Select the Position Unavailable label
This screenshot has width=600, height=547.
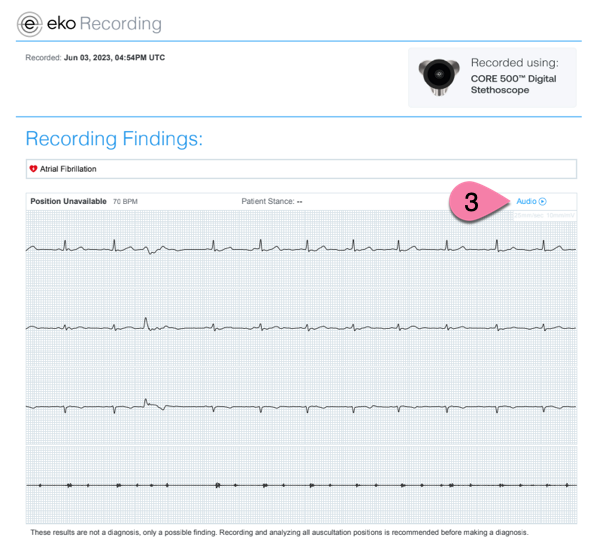(x=68, y=201)
